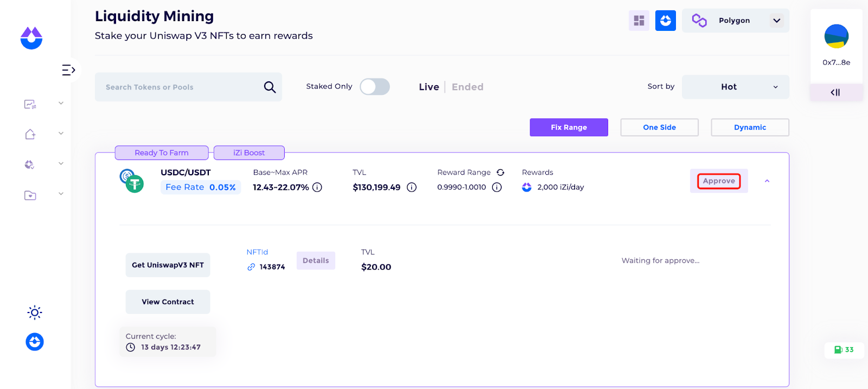868x389 pixels.
Task: Open the trade chart sidebar icon
Action: tap(30, 104)
